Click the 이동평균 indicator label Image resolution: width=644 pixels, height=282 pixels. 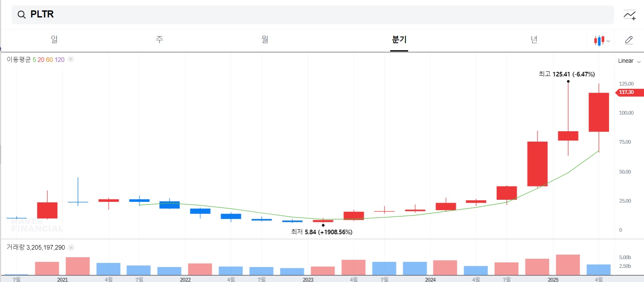point(19,59)
